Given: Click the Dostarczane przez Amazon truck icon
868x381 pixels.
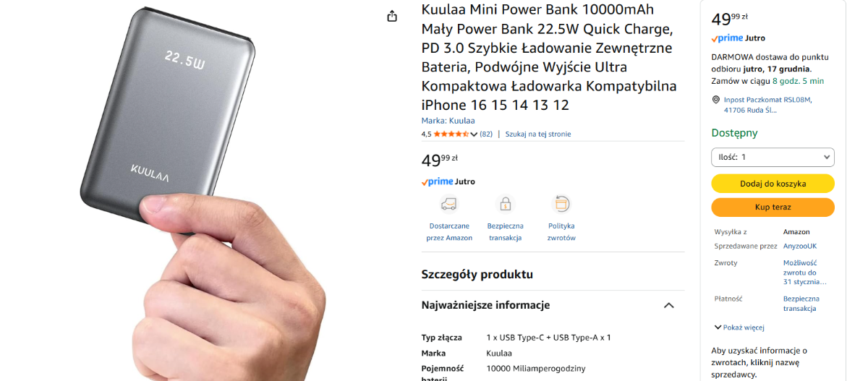Looking at the screenshot, I should click(x=449, y=204).
